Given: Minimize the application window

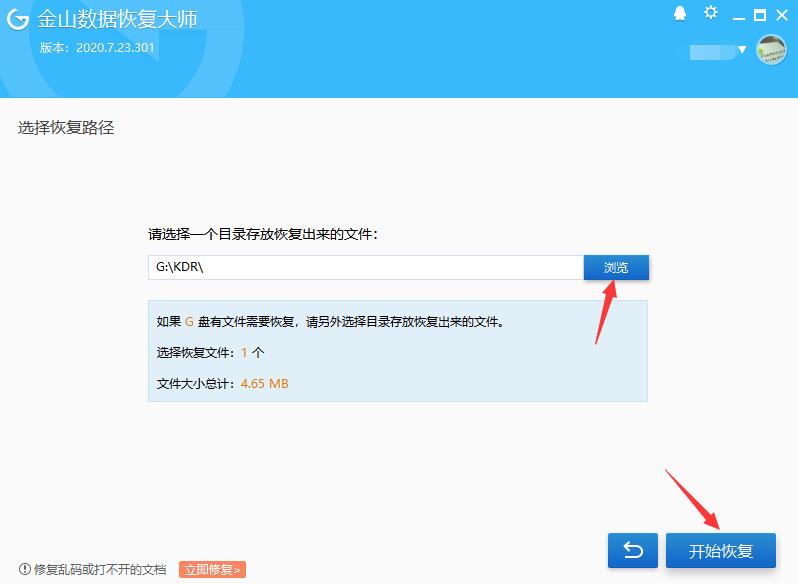Looking at the screenshot, I should [739, 17].
